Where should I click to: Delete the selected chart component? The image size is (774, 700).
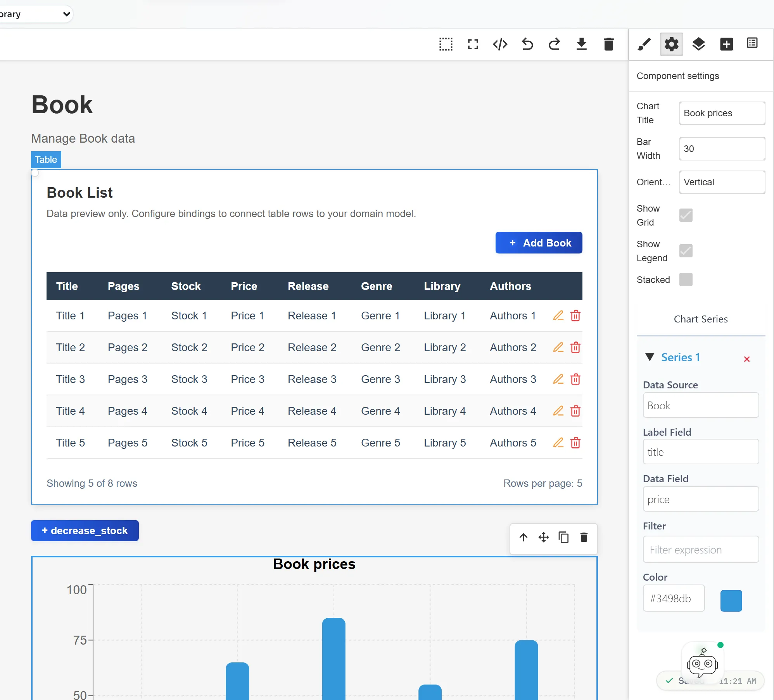pos(584,537)
